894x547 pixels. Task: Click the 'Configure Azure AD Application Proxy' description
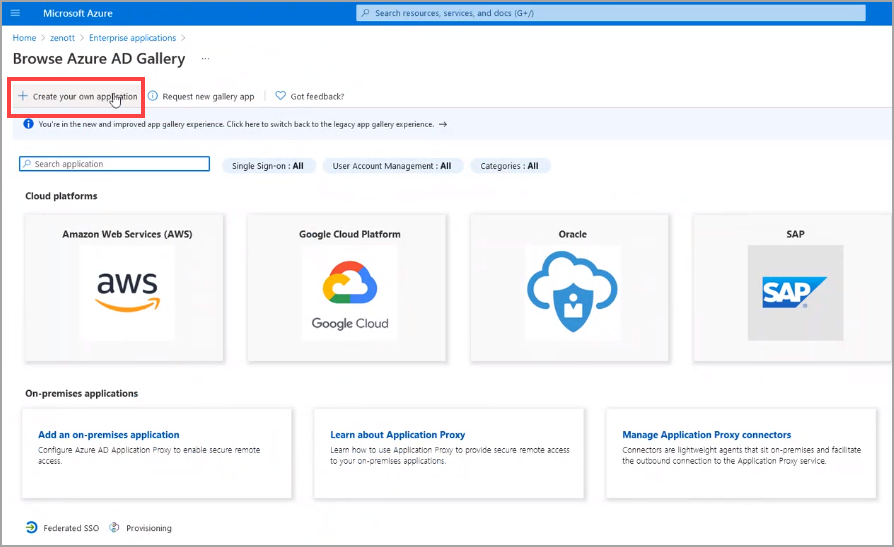tap(149, 455)
